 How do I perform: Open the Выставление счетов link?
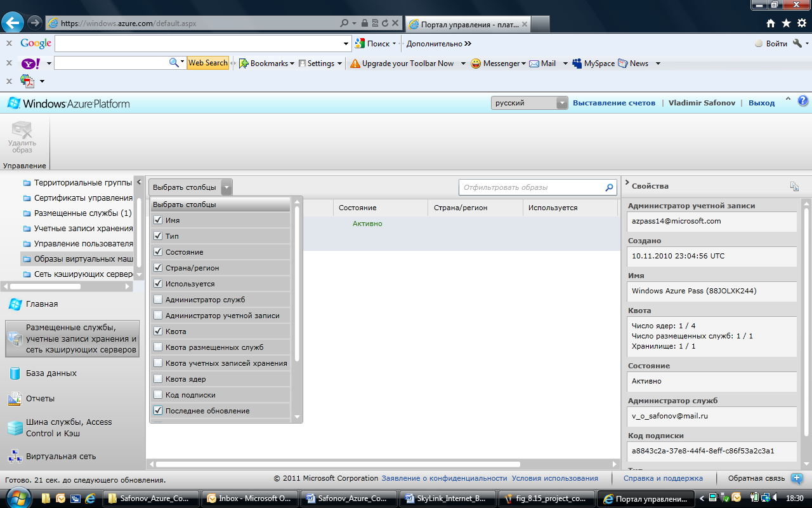(614, 103)
